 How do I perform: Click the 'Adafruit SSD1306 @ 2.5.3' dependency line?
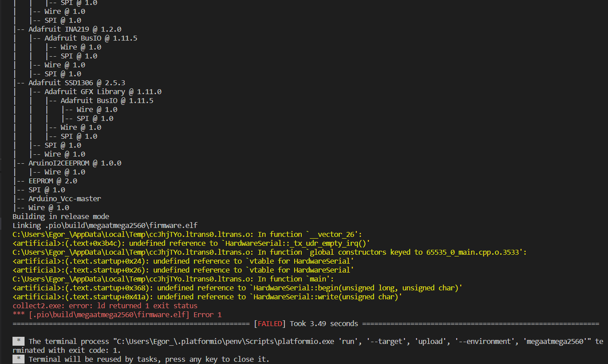[x=77, y=83]
